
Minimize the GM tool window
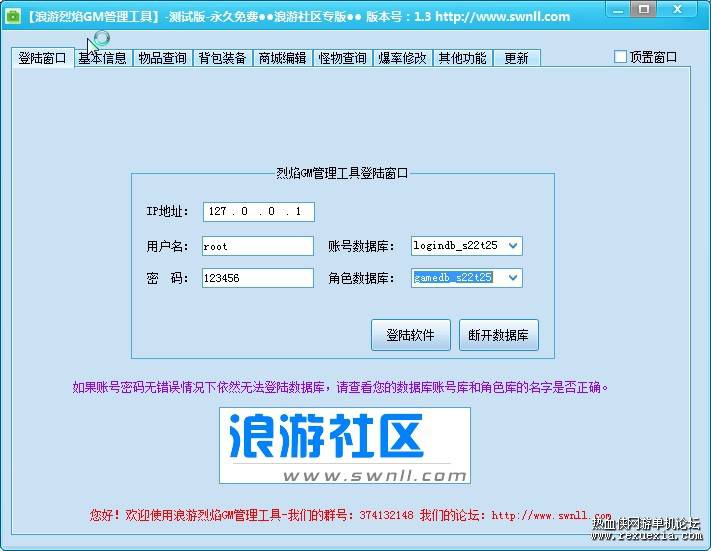(618, 10)
